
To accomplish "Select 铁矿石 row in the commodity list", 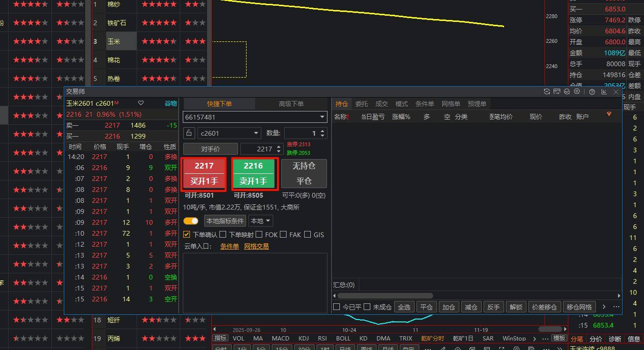I will [x=117, y=23].
